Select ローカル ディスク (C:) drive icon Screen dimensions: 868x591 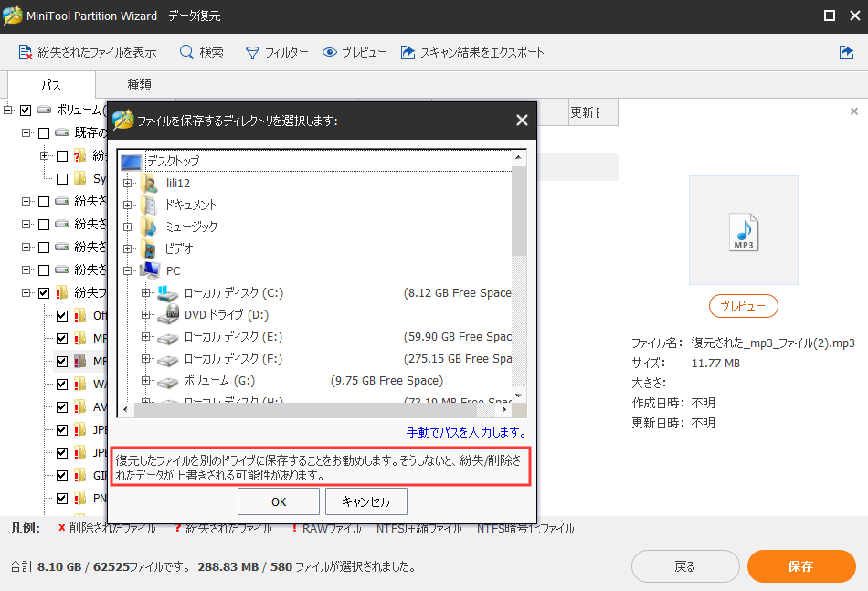point(167,292)
